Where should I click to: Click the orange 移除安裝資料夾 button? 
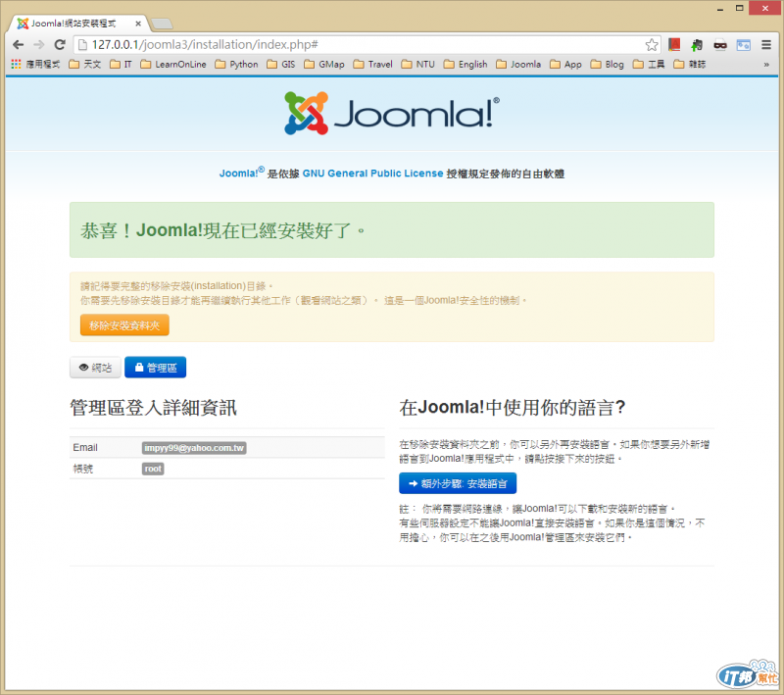click(124, 325)
